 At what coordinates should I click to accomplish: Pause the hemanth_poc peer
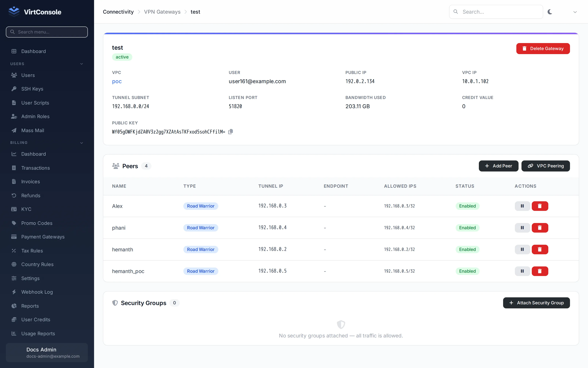(x=522, y=271)
